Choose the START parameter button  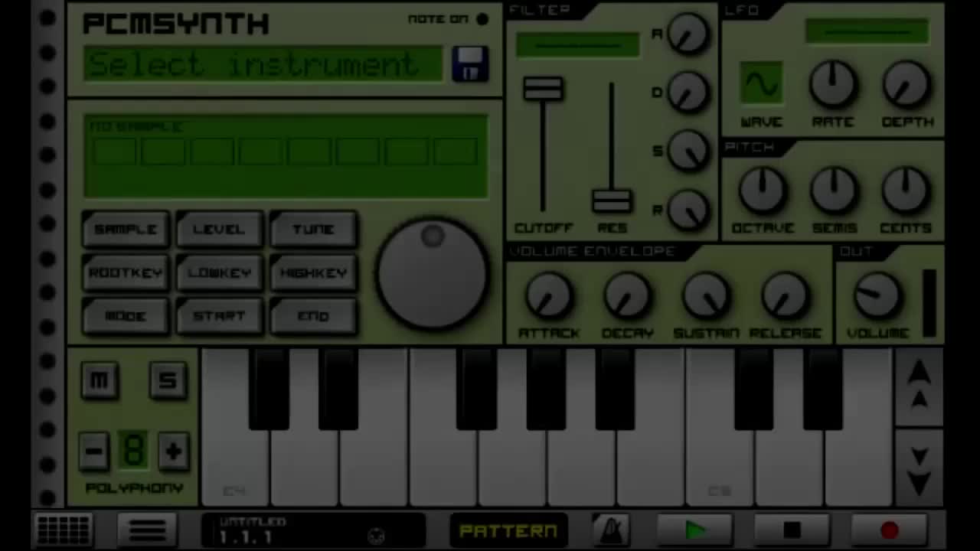point(220,317)
